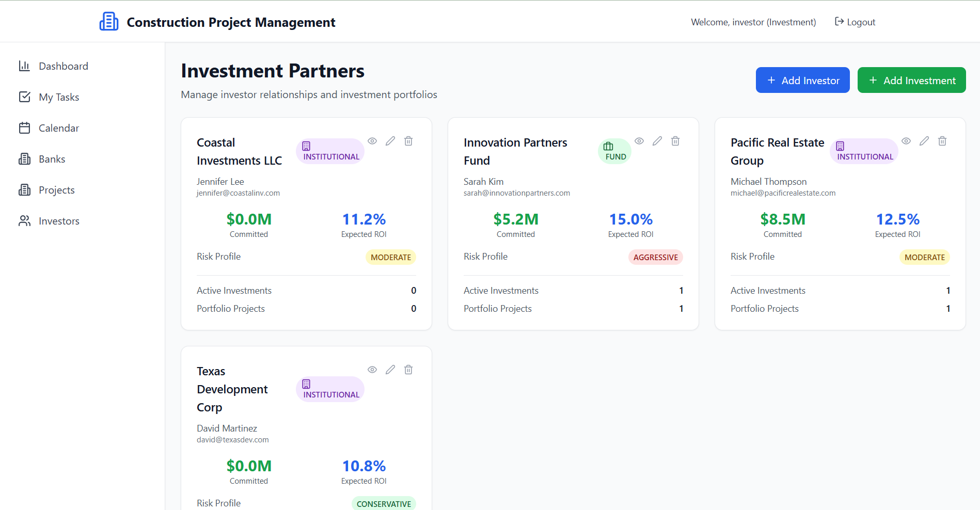Screen dimensions: 980x510
Task: Delete Innovation Partners Fund using trash icon
Action: point(675,141)
